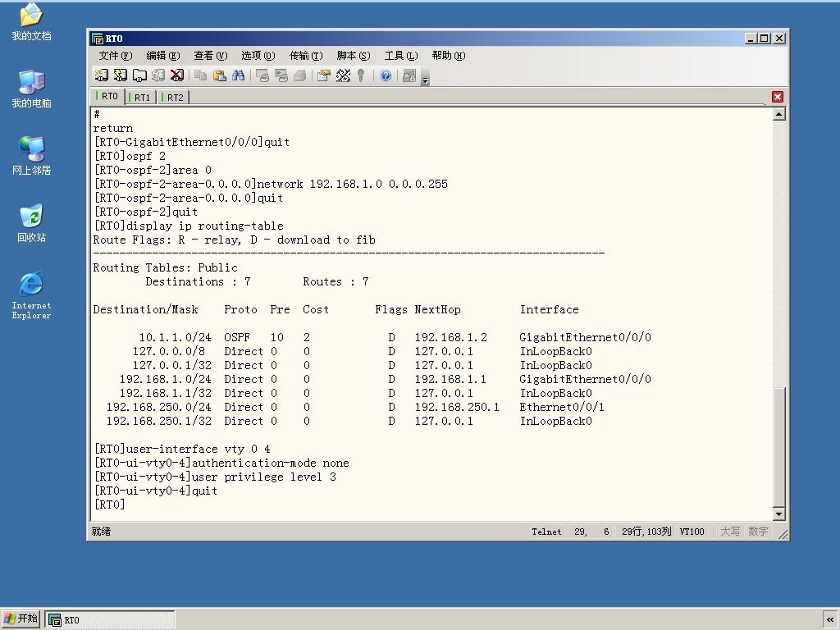Switch to the RT1 session tab

(x=141, y=98)
